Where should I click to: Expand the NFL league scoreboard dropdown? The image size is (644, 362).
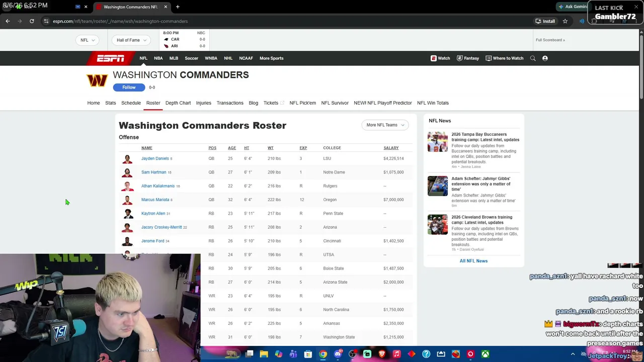[87, 40]
